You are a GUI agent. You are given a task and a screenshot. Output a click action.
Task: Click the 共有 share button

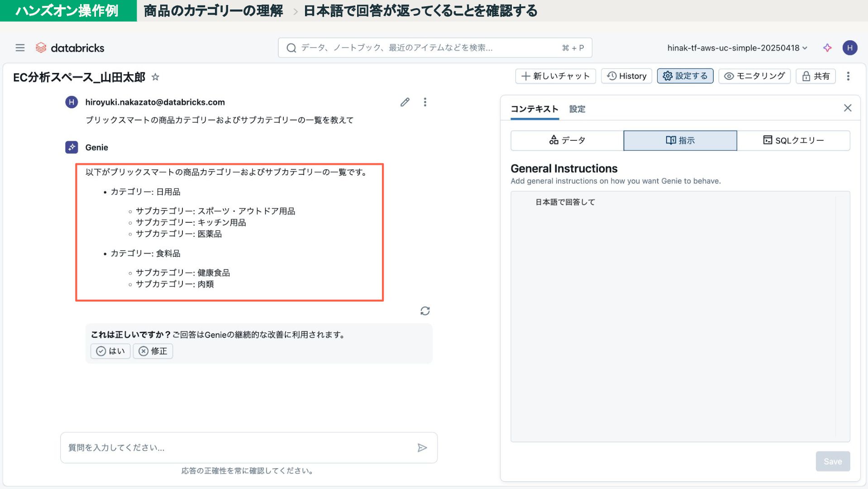816,76
